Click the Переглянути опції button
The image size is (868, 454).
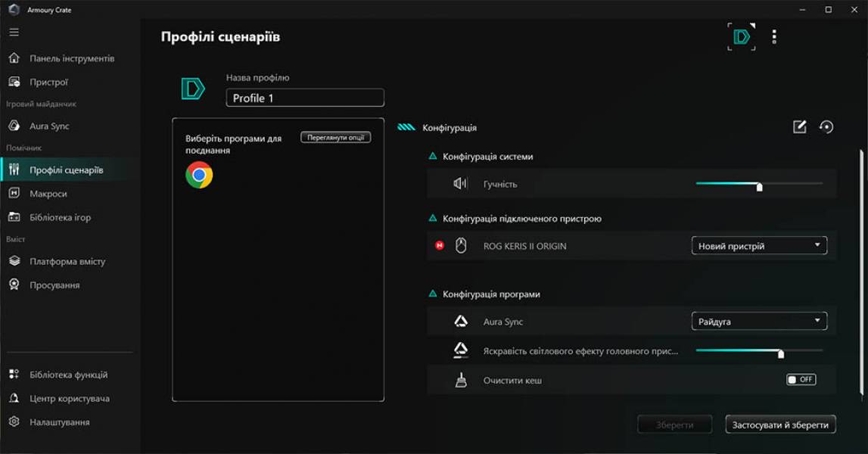click(335, 138)
